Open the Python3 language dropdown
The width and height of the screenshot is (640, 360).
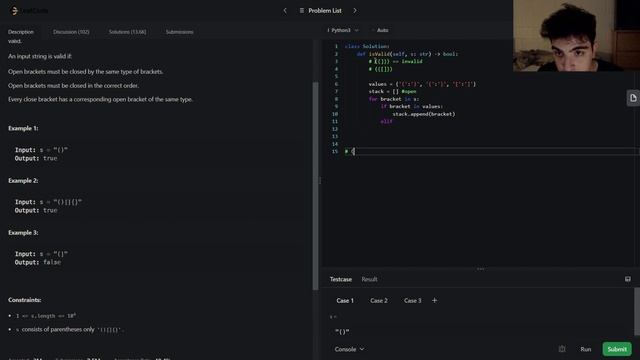[343, 30]
